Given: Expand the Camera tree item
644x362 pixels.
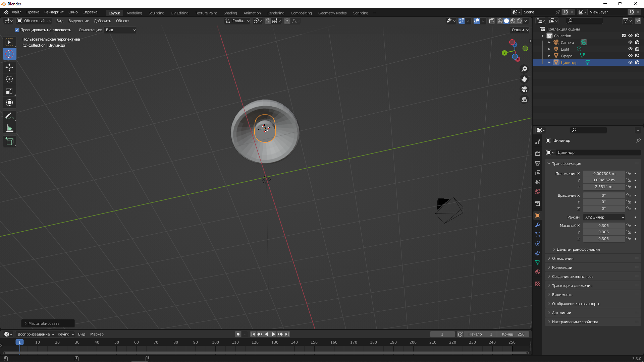Looking at the screenshot, I should (549, 43).
